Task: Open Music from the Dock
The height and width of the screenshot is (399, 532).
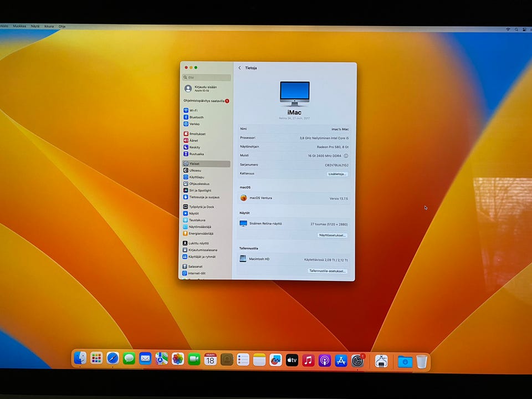Action: tap(308, 360)
